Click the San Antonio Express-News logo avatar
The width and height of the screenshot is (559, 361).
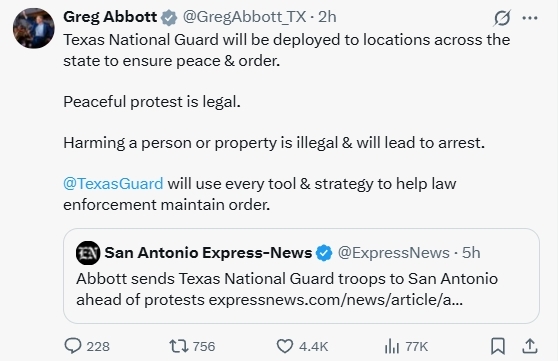pos(88,253)
